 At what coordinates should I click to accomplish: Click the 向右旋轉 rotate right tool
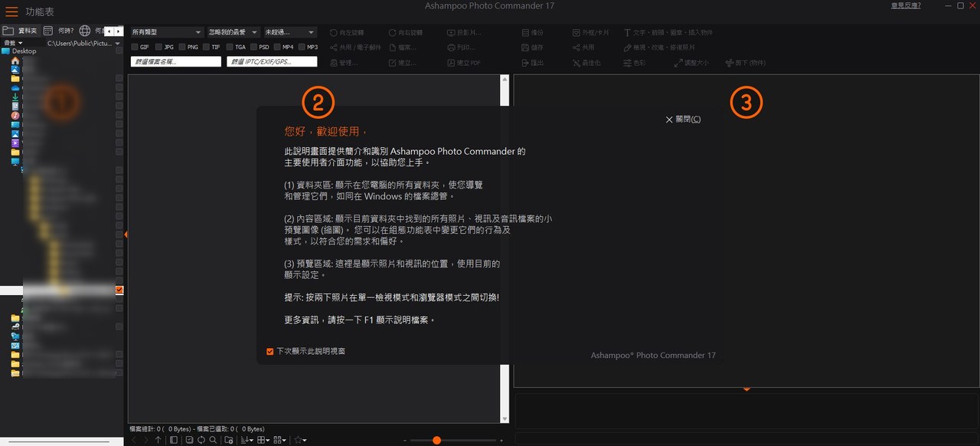(407, 33)
